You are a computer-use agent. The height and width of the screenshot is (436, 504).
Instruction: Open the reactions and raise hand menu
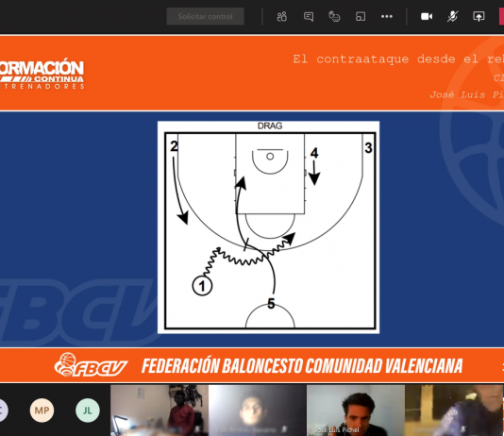pos(334,16)
